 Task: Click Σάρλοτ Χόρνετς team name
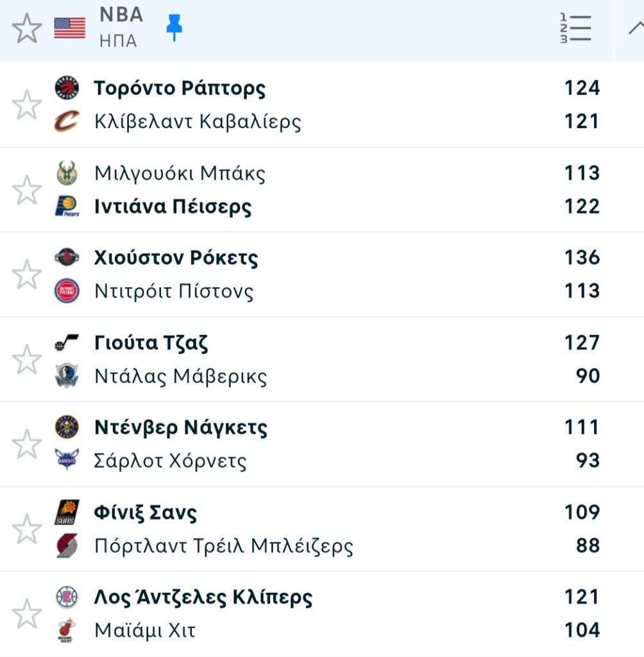[170, 461]
